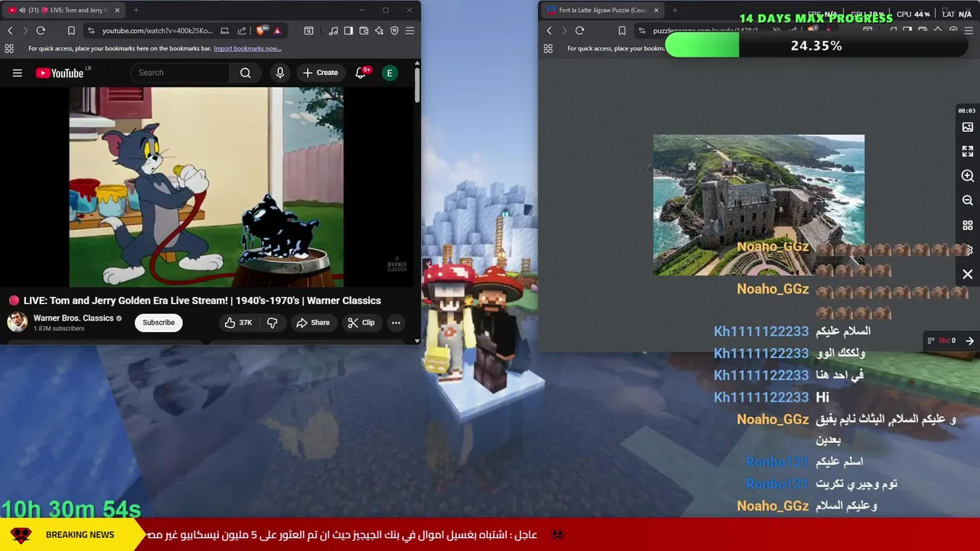The width and height of the screenshot is (980, 551).
Task: Open the Brave Shields lion icon
Action: (x=262, y=31)
